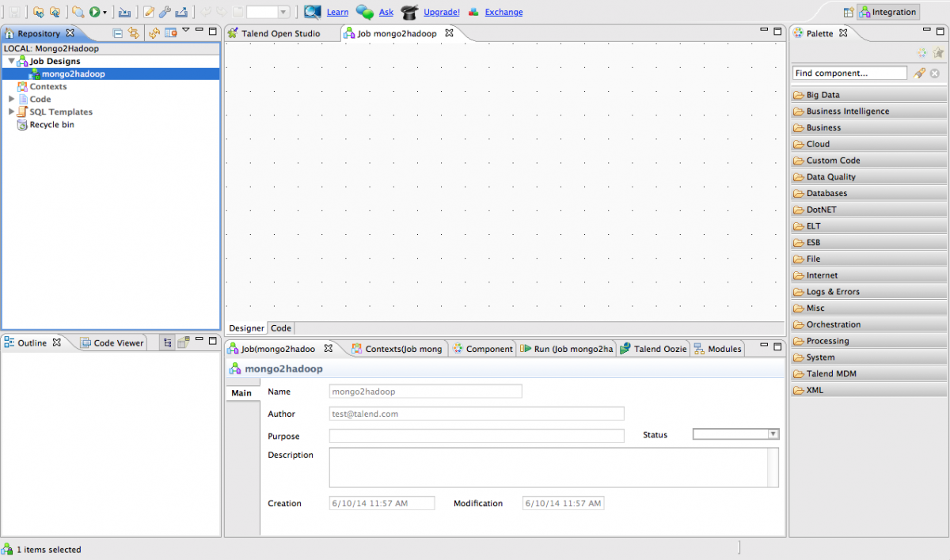Click the Repository refresh icon
The height and width of the screenshot is (560, 950).
154,32
